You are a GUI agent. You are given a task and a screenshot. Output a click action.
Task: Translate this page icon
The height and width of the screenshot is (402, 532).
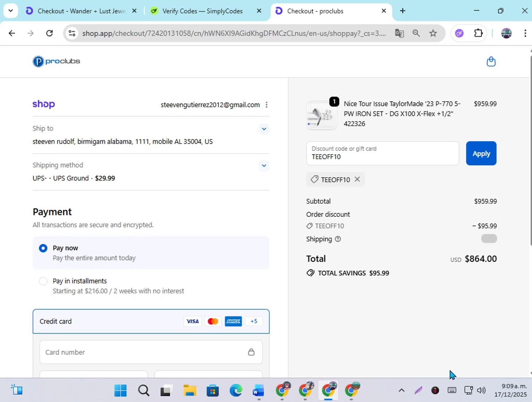coord(399,33)
